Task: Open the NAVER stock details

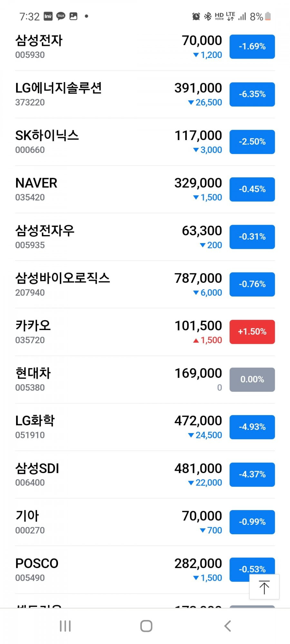Action: (145, 189)
